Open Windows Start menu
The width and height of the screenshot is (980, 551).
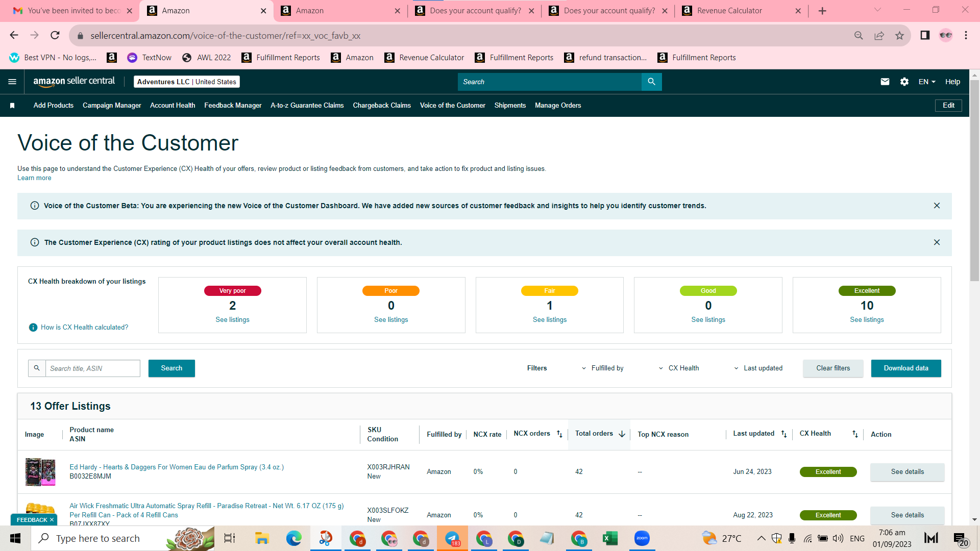click(x=15, y=538)
